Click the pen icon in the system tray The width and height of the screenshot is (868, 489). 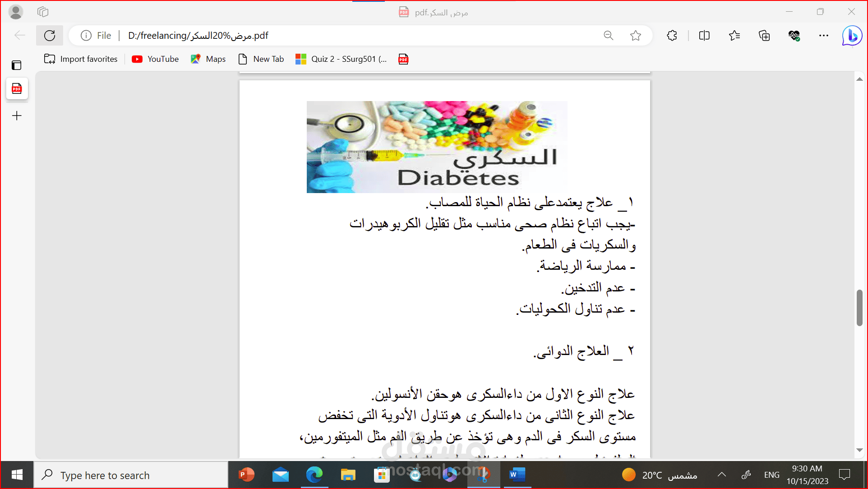tap(746, 475)
